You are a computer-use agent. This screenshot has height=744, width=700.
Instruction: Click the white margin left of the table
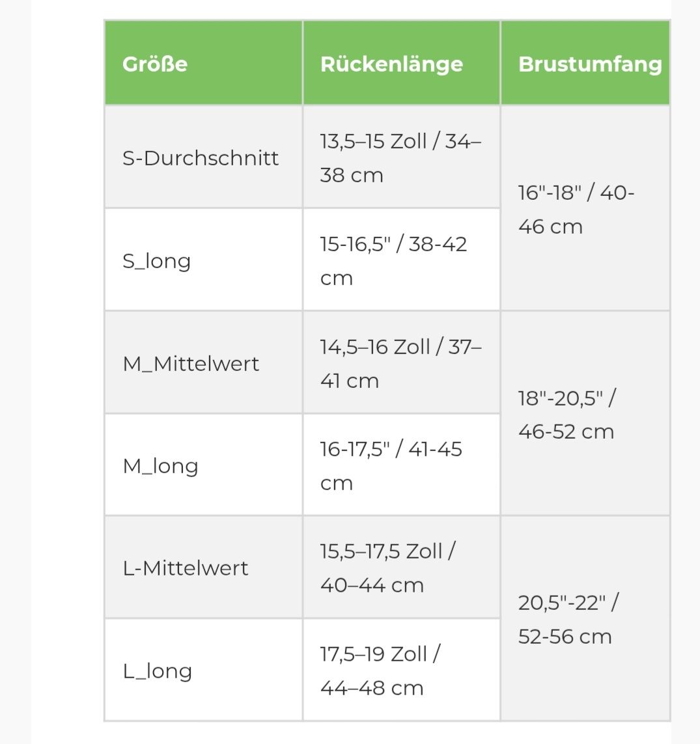(67, 370)
